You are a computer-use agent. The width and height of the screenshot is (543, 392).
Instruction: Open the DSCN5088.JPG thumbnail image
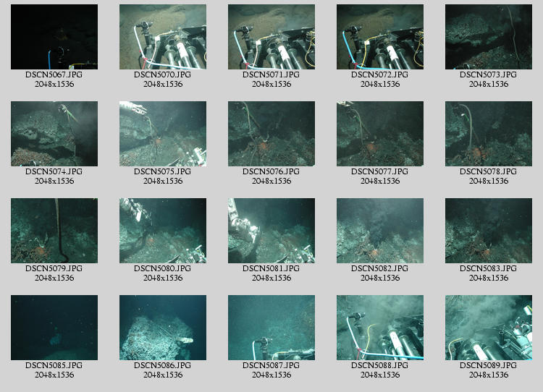380,328
